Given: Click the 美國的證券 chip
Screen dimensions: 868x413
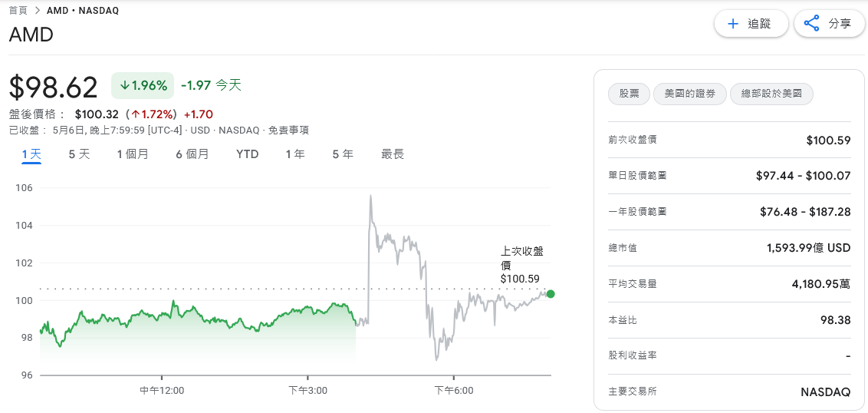Looking at the screenshot, I should click(689, 94).
